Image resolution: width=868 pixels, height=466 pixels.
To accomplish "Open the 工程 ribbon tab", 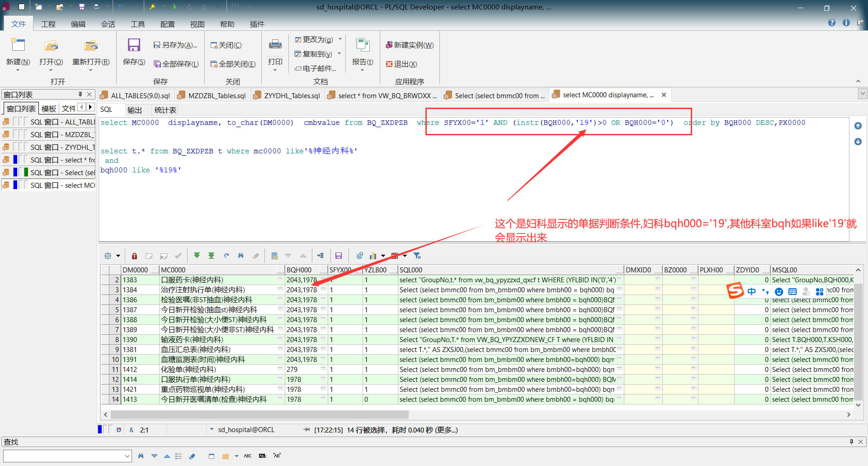I will [48, 24].
